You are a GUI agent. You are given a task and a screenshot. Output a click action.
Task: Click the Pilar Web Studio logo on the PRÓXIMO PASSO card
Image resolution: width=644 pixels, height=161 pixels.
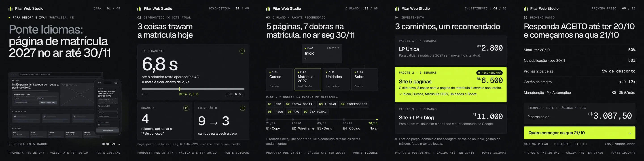pos(541,8)
